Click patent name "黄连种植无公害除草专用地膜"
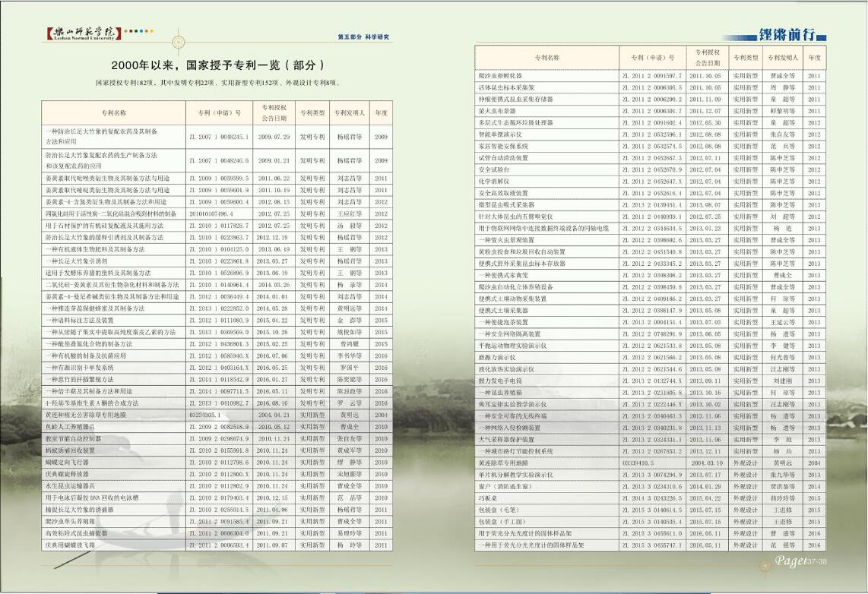 [x=86, y=415]
